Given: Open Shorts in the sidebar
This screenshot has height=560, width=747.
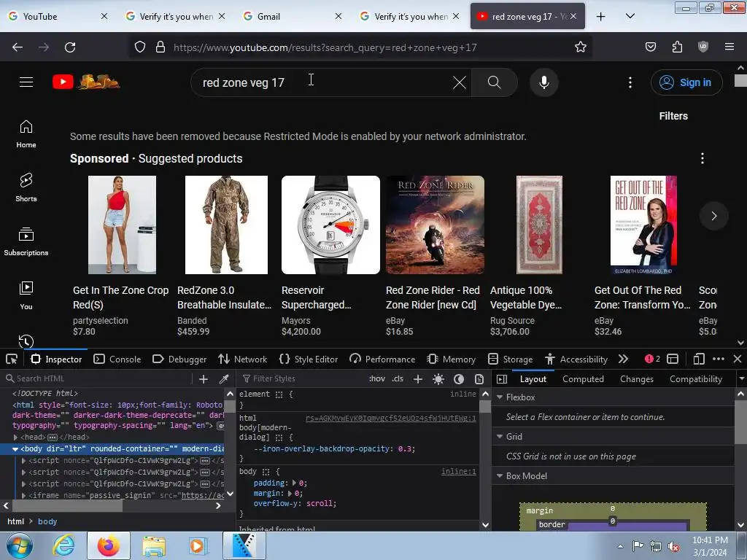Looking at the screenshot, I should click(x=26, y=187).
